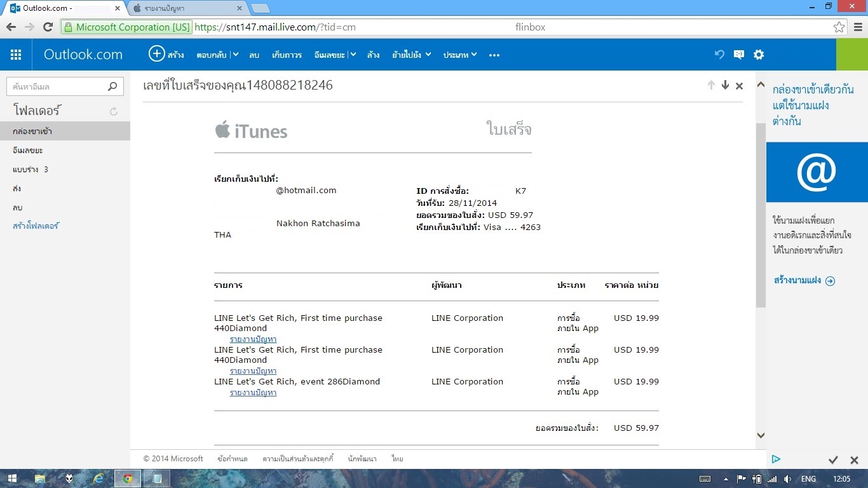
Task: Expand the ตอบกลับ reply dropdown arrow
Action: [235, 55]
